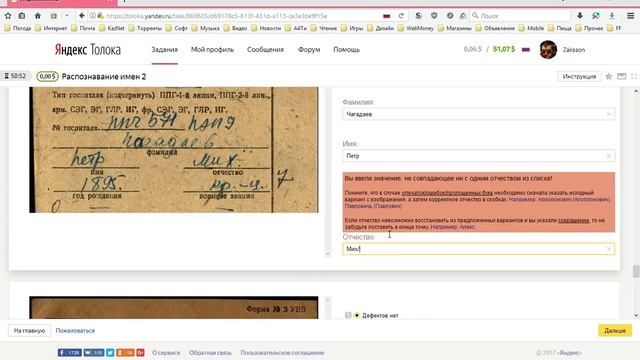Clear the Отчество field with X icon
Screen dimensions: 640x360
(609, 249)
